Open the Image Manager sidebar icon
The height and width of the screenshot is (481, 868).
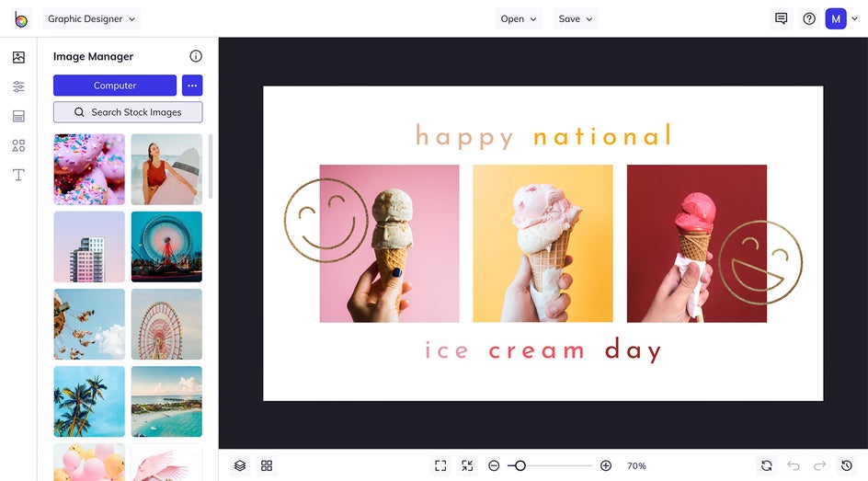point(18,57)
